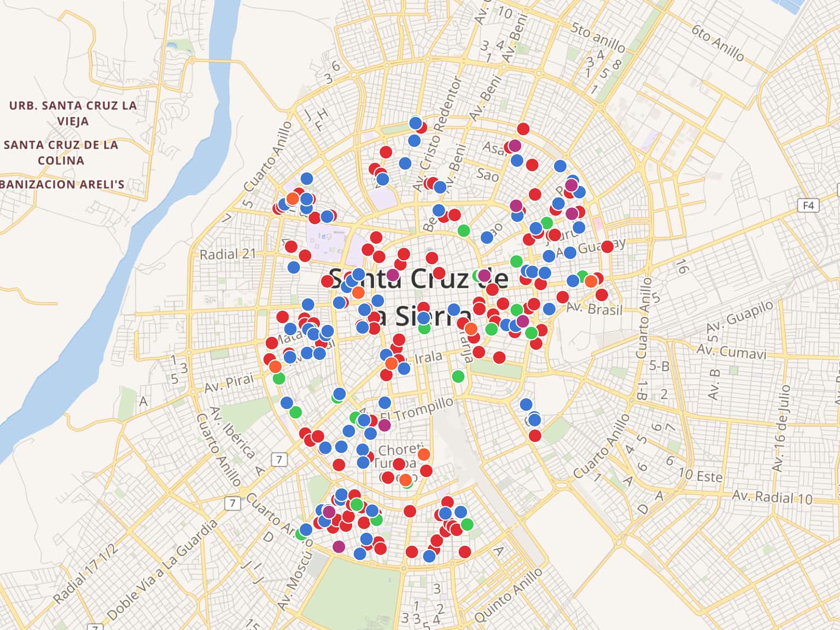Click the URB. Santa Cruz La Vieja label
Image resolution: width=840 pixels, height=630 pixels.
pyautogui.click(x=73, y=113)
